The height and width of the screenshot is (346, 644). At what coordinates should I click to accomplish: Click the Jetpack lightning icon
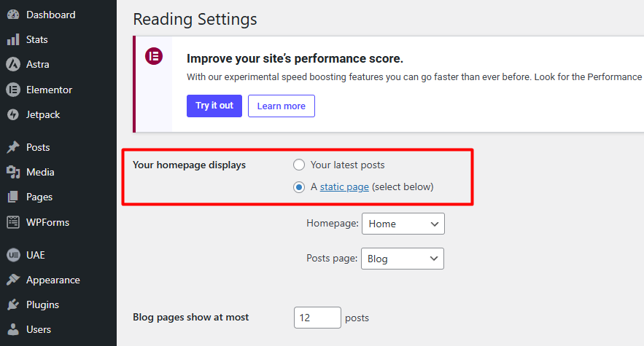coord(13,114)
